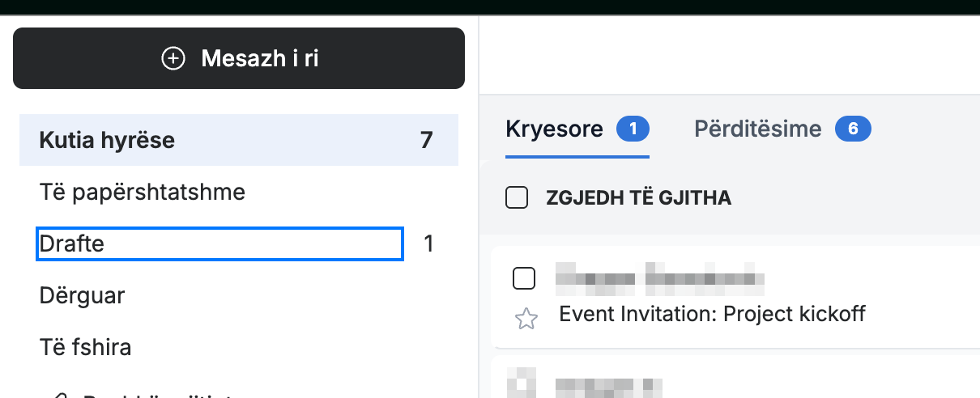Compose a new message with Mesazh i ri
The image size is (980, 398).
pyautogui.click(x=239, y=58)
